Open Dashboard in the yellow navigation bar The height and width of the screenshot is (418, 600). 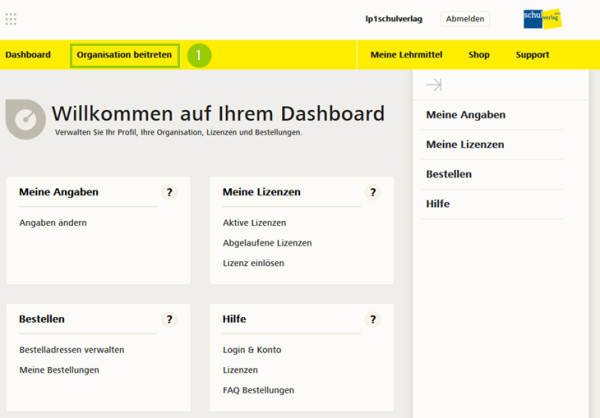click(x=28, y=55)
